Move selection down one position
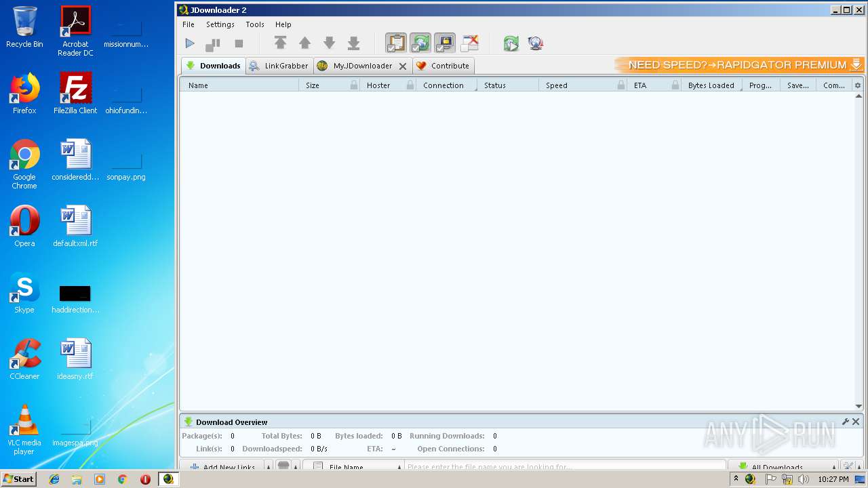The image size is (868, 488). pyautogui.click(x=329, y=43)
